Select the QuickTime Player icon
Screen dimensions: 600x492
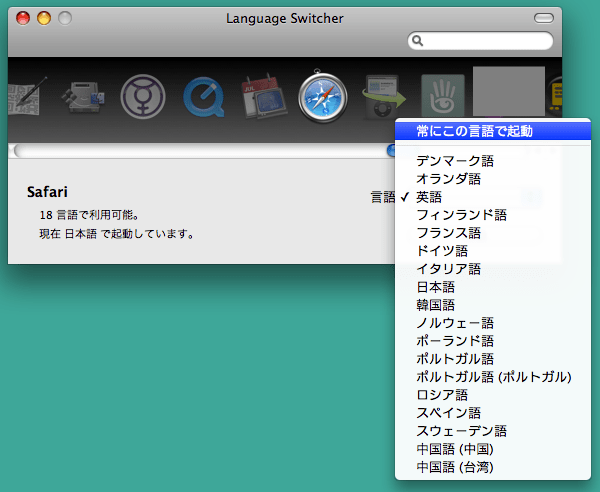pos(204,97)
